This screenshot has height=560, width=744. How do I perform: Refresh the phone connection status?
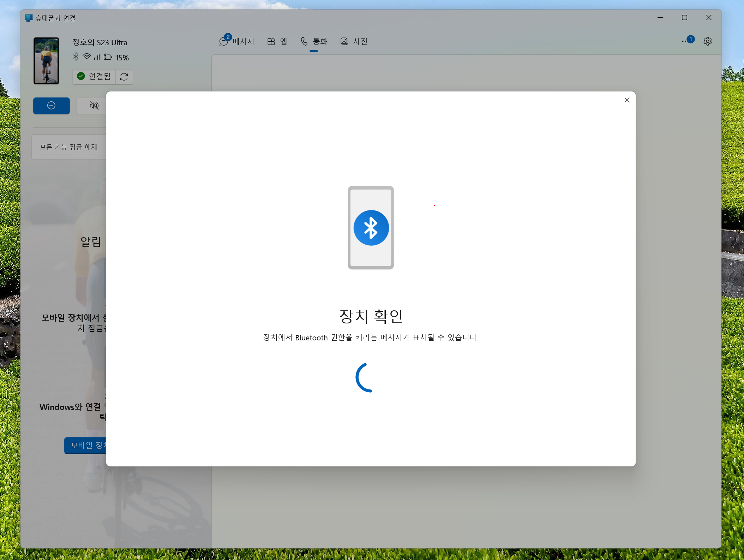[124, 77]
